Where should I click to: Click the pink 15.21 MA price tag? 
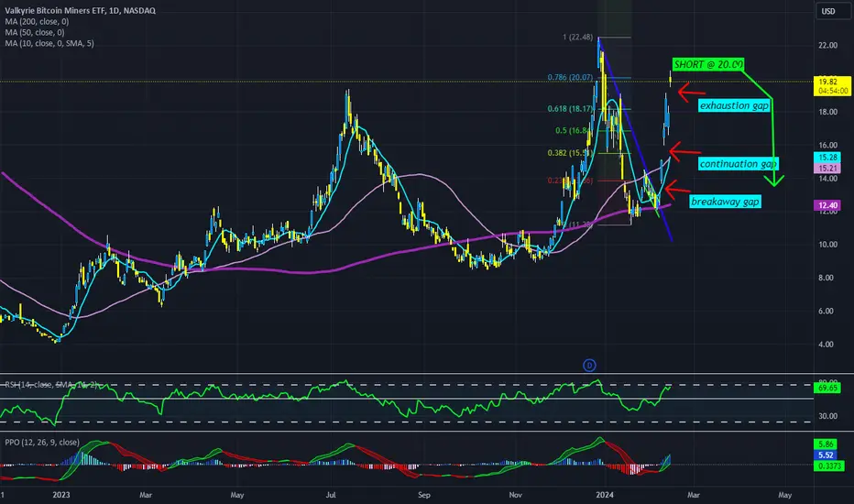tap(827, 169)
